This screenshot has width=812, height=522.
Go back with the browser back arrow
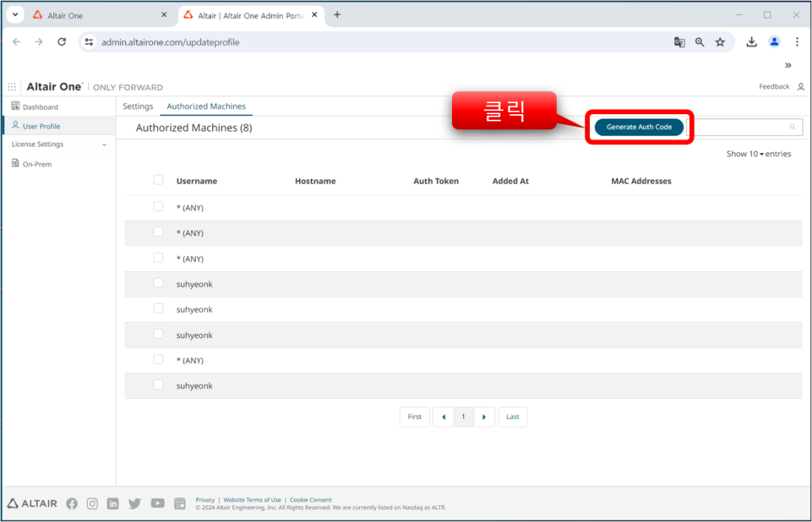pyautogui.click(x=17, y=42)
